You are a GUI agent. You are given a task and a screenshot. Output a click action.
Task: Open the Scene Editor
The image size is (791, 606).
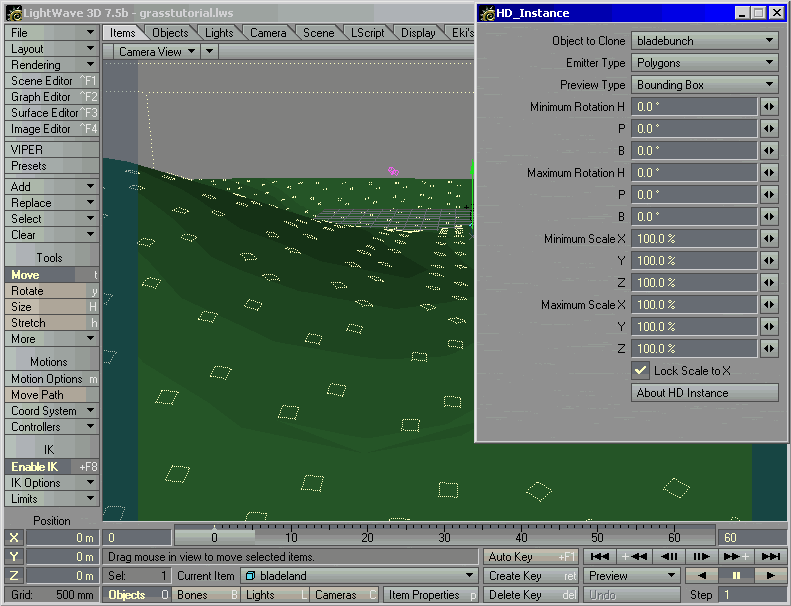click(51, 81)
